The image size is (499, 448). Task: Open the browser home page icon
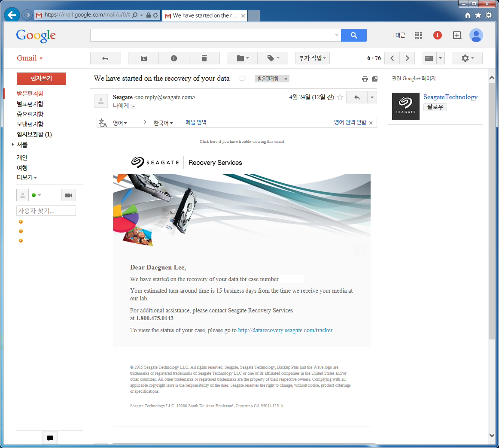pos(468,15)
